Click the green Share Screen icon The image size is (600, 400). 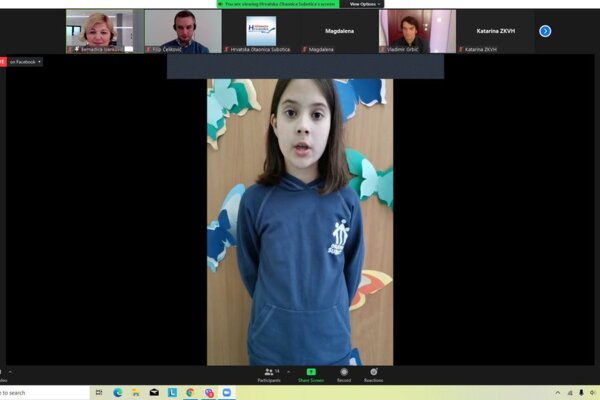[x=310, y=372]
